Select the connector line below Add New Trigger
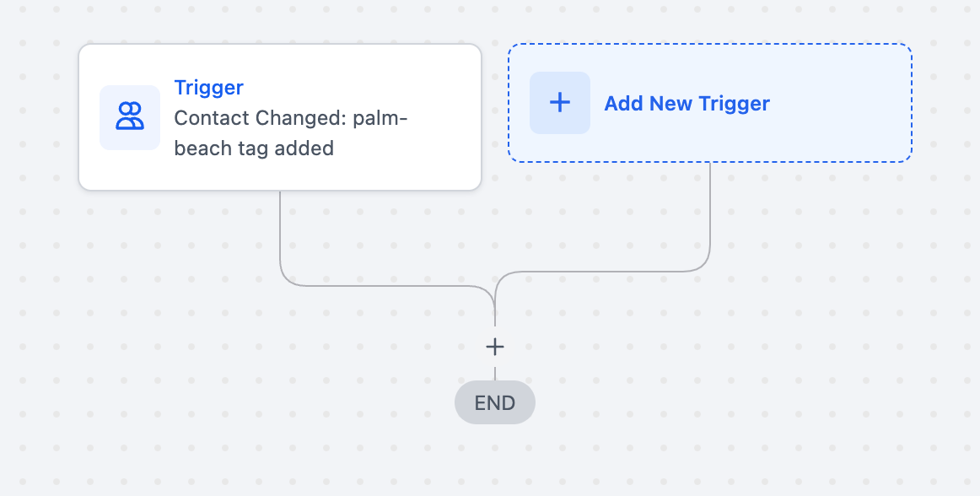This screenshot has width=980, height=496. pos(710,211)
